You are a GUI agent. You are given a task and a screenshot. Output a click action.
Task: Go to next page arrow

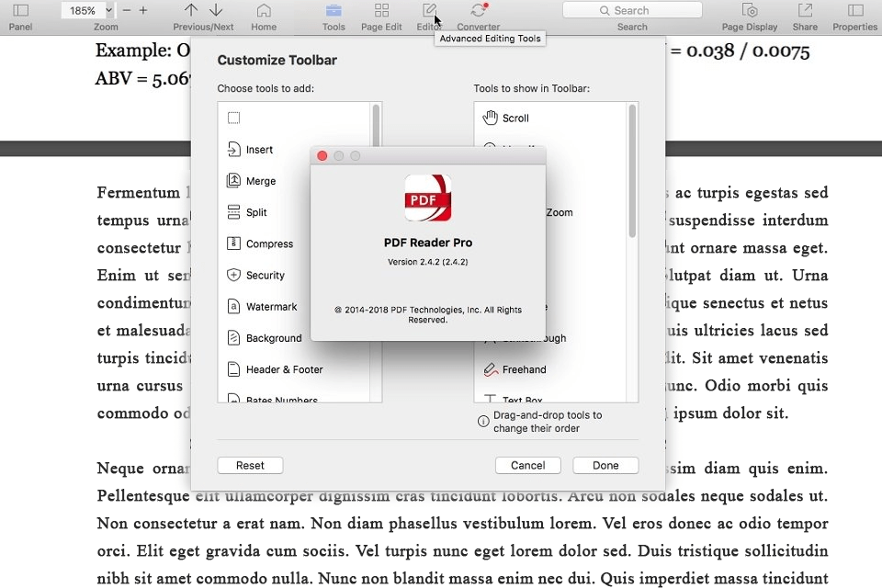tap(216, 10)
